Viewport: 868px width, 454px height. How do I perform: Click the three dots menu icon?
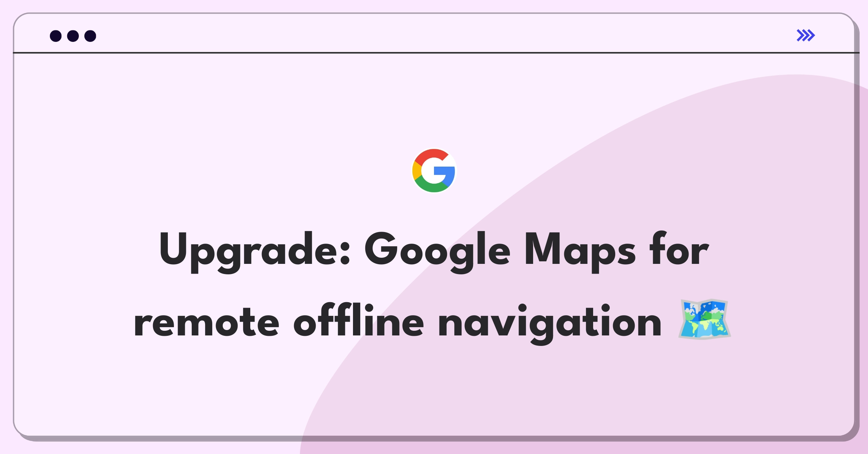click(72, 35)
